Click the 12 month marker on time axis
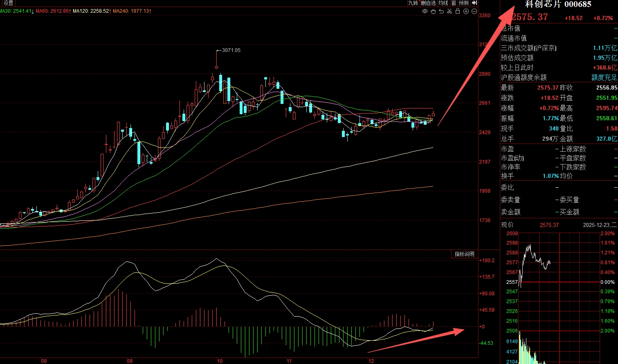Image resolution: width=618 pixels, height=364 pixels. click(371, 361)
